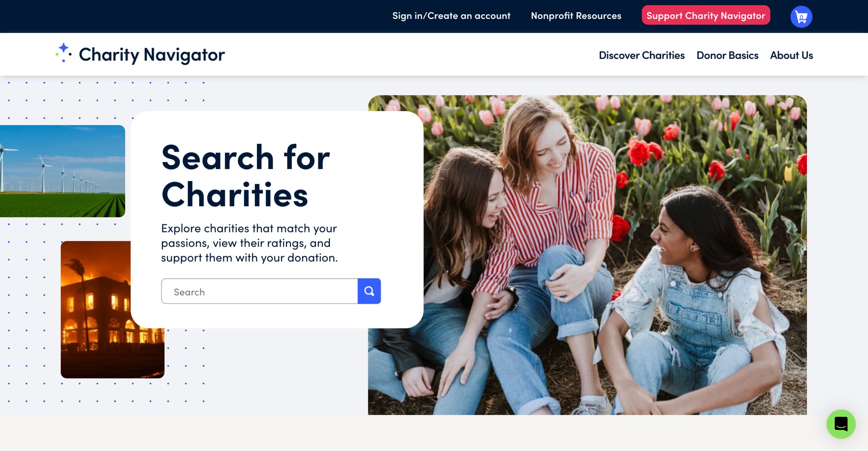This screenshot has height=451, width=868.
Task: Go to Nonprofit Resources
Action: click(576, 16)
